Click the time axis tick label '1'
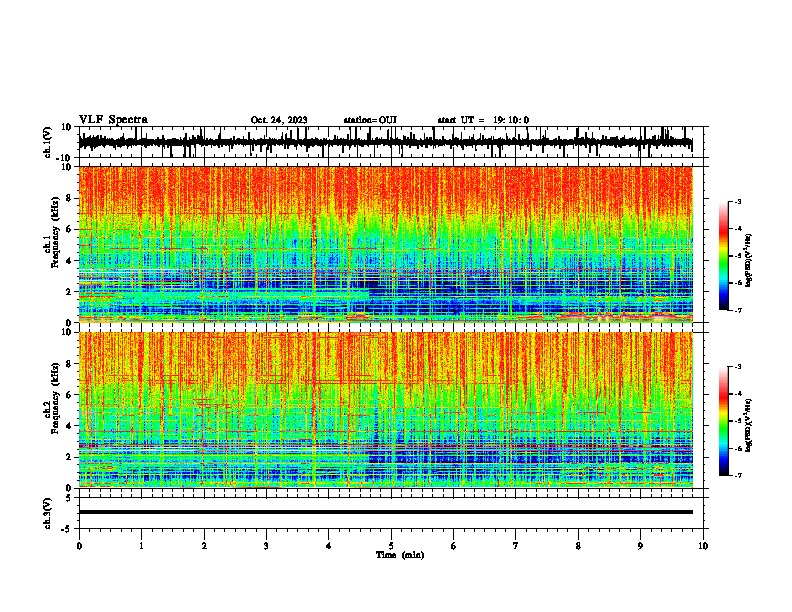The height and width of the screenshot is (612, 792). [141, 546]
